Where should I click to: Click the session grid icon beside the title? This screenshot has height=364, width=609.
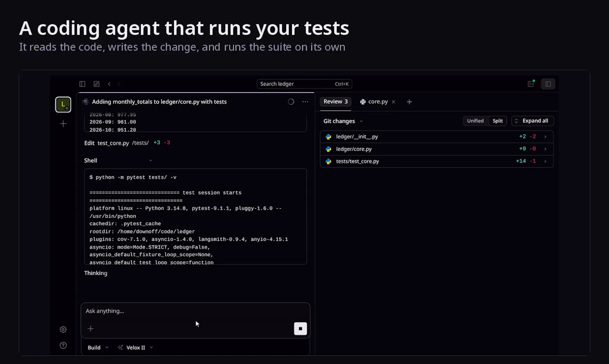(x=86, y=102)
